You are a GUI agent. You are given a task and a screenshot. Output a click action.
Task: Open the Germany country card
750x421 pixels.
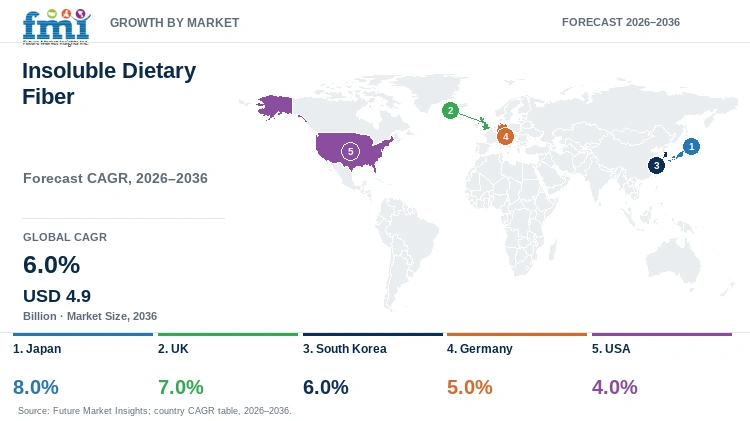coord(517,366)
